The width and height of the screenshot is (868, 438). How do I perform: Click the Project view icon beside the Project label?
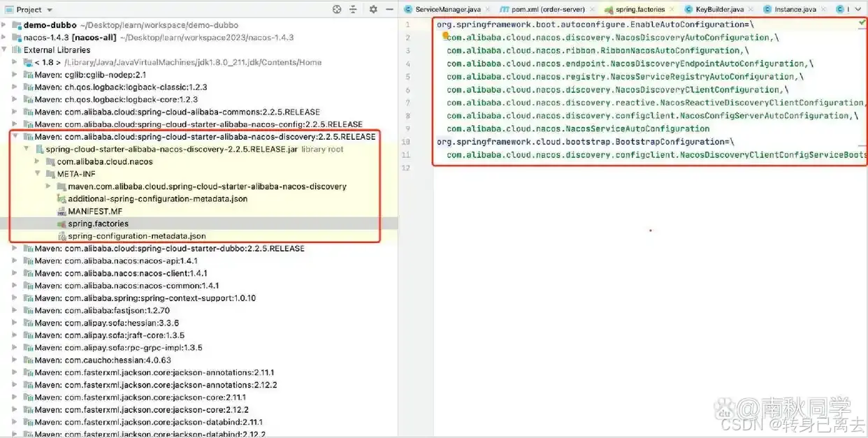click(x=8, y=9)
